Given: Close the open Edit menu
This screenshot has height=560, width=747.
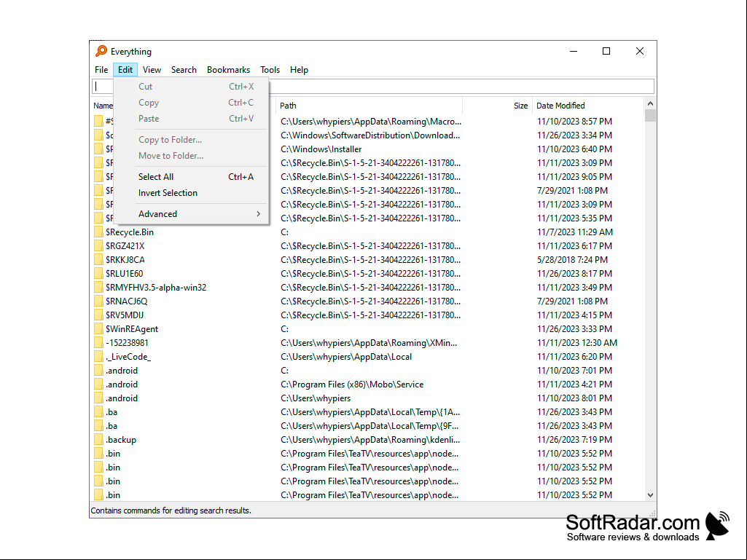Looking at the screenshot, I should click(125, 69).
